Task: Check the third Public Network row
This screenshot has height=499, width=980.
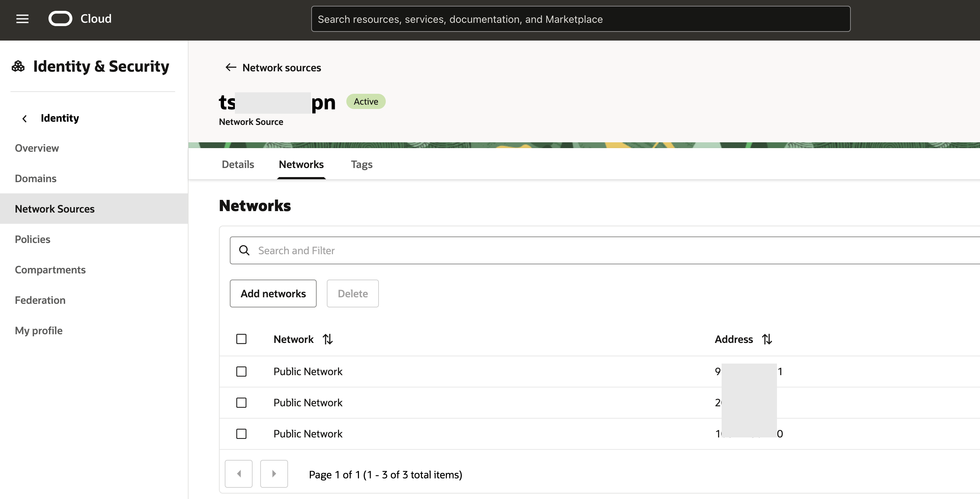Action: 241,433
